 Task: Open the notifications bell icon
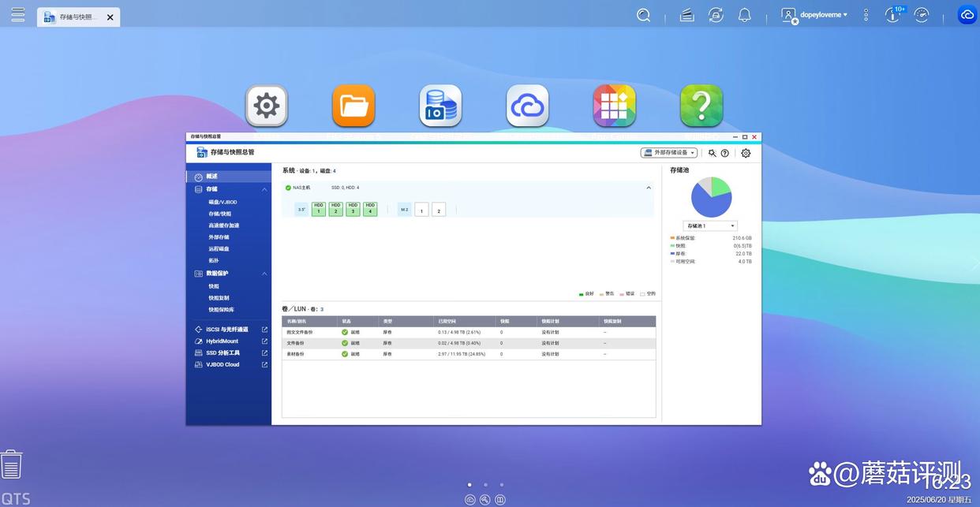744,15
